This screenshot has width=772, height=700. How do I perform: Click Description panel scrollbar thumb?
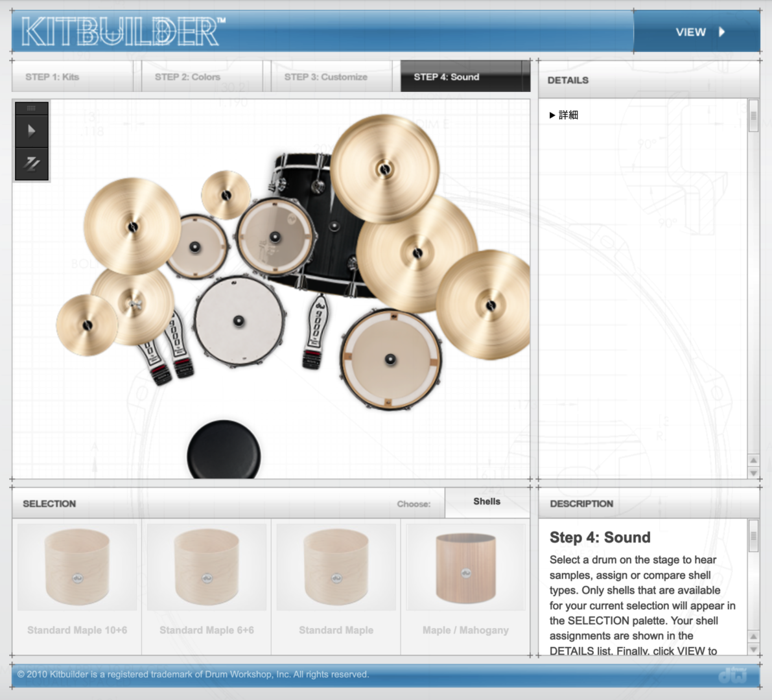[753, 536]
